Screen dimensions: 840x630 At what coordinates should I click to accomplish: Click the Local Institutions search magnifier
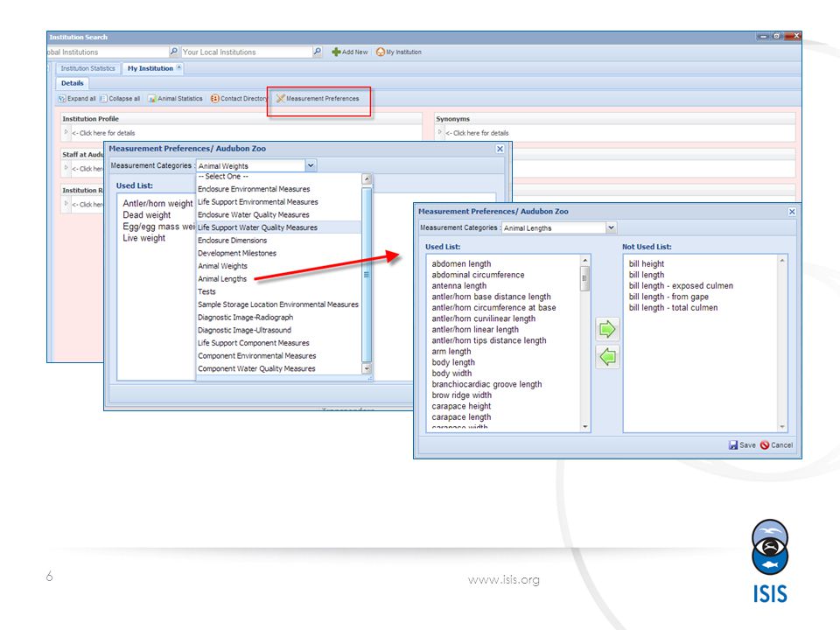point(317,52)
